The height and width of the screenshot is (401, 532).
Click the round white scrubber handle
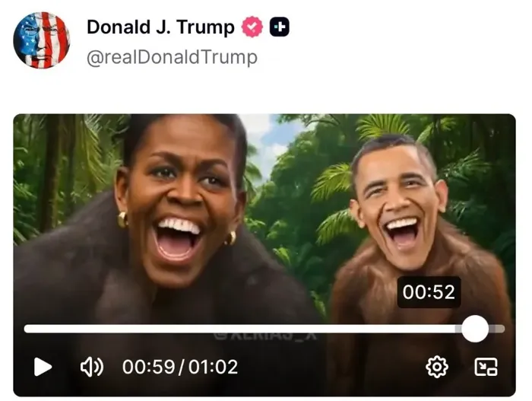(x=475, y=329)
